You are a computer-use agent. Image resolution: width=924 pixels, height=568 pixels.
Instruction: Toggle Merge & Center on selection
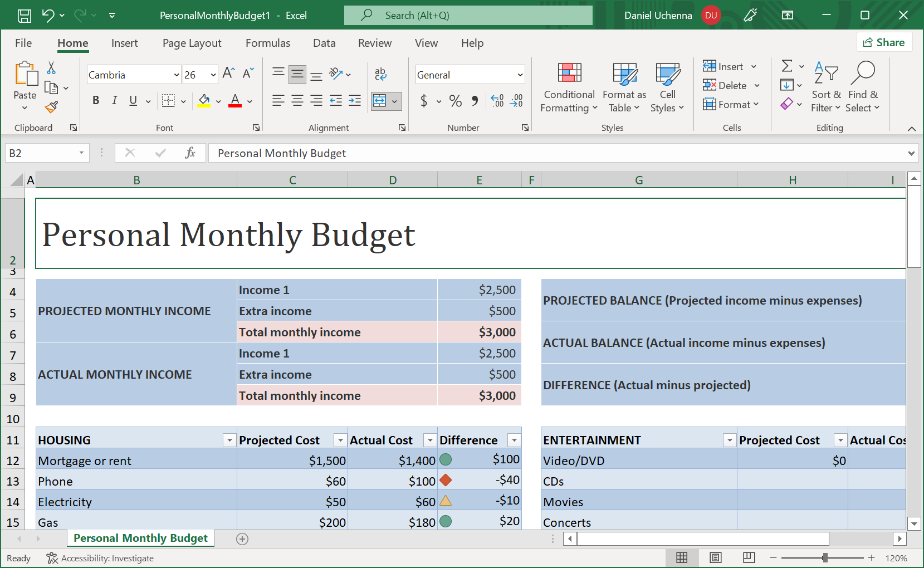pos(380,101)
